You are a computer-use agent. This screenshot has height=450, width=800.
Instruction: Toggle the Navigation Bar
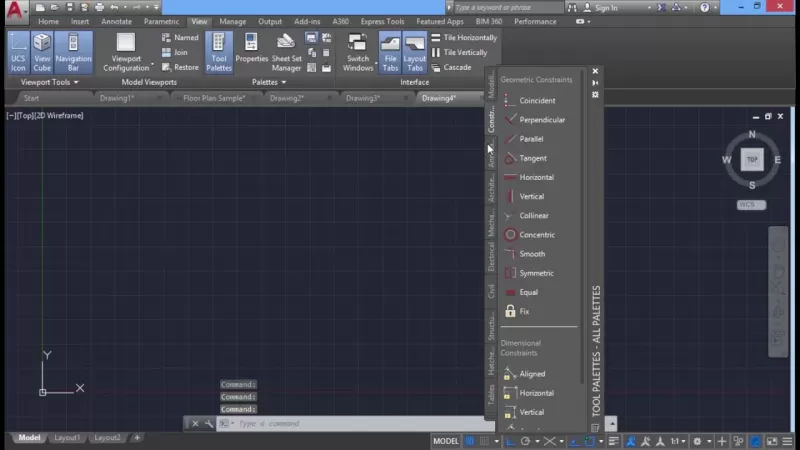coord(73,53)
